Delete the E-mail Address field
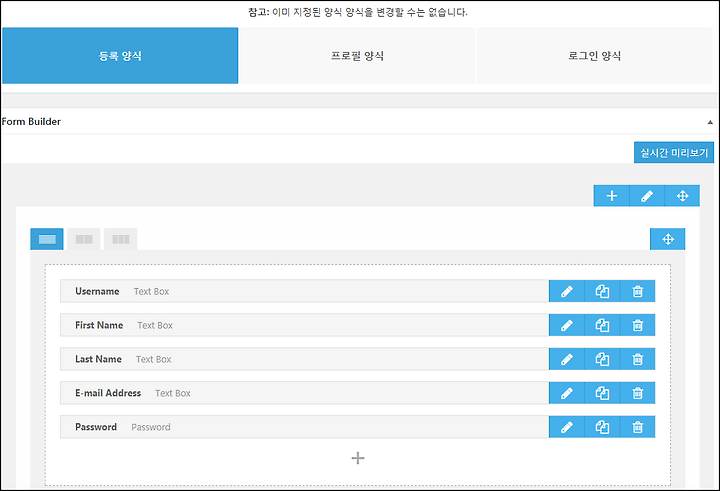This screenshot has height=491, width=720. click(637, 393)
